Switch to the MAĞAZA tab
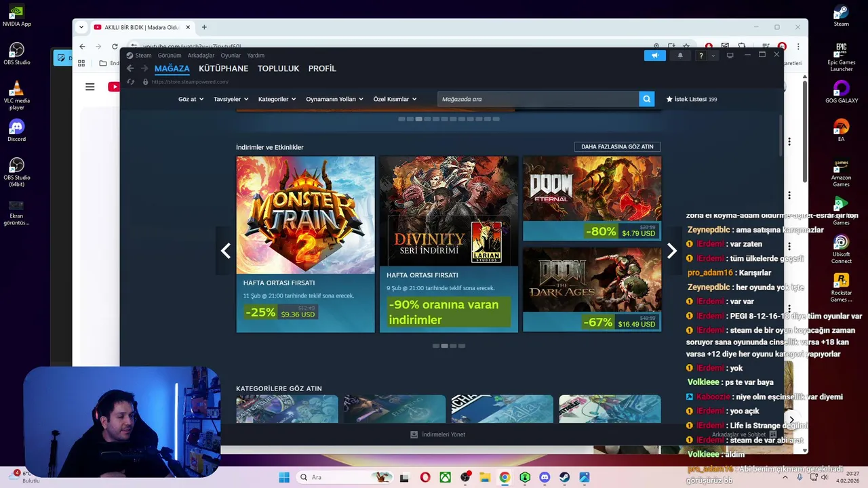The height and width of the screenshot is (488, 868). click(x=172, y=68)
